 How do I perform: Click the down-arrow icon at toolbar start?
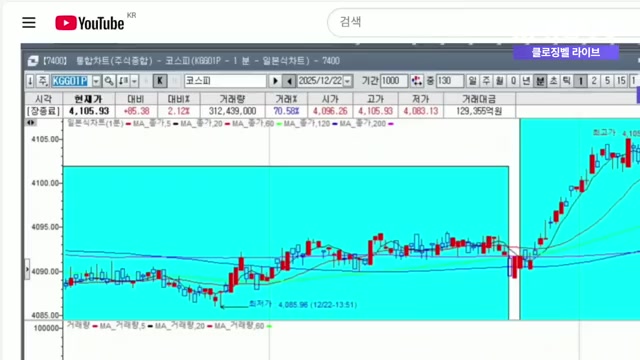(30, 81)
